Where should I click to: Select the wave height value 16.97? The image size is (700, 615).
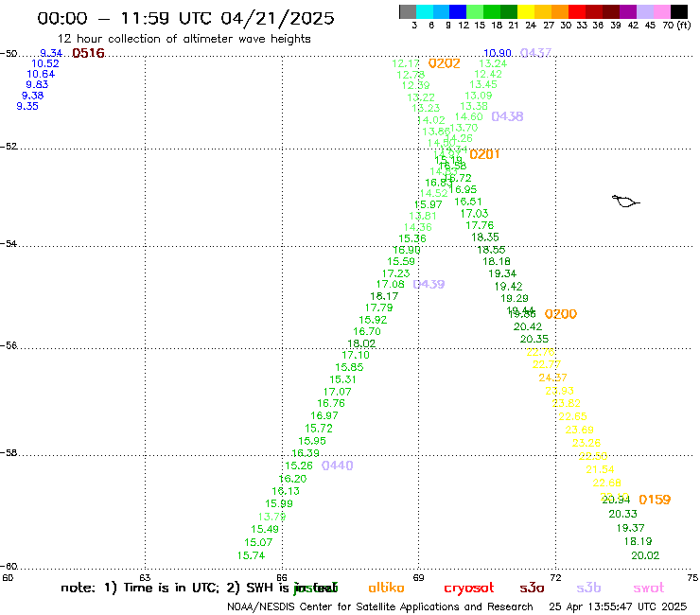[324, 415]
